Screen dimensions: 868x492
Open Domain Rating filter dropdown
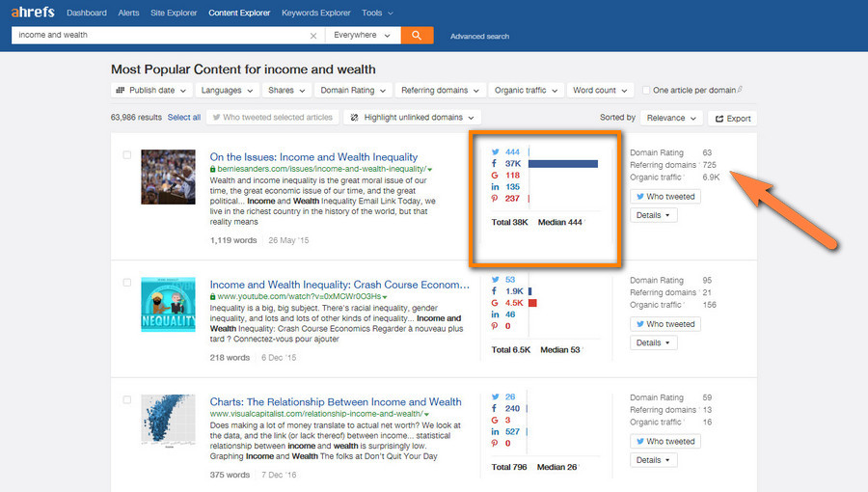353,91
